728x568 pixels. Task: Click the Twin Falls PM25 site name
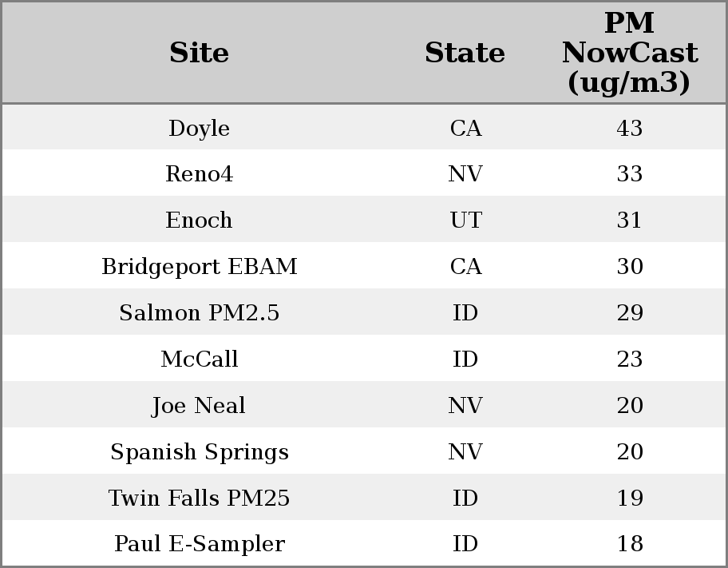(199, 498)
